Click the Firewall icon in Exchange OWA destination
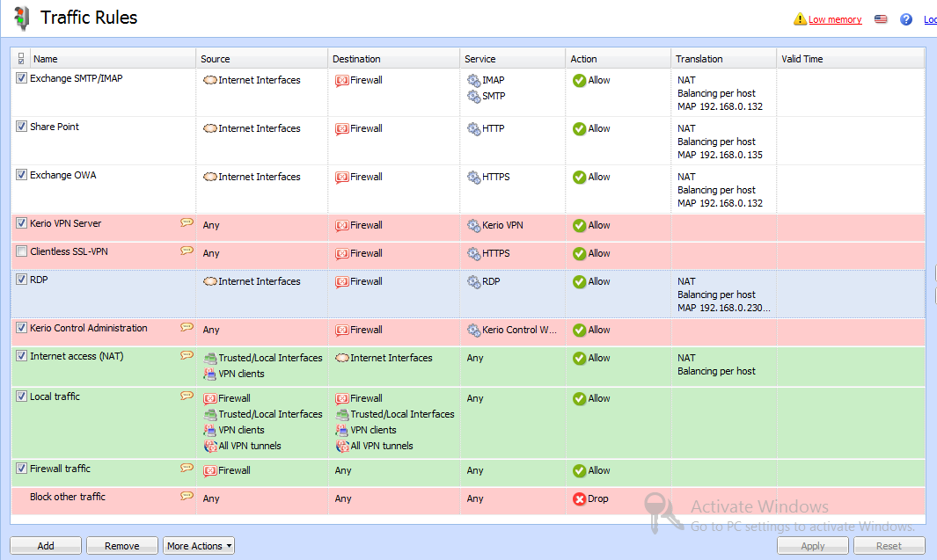This screenshot has height=560, width=937. pyautogui.click(x=342, y=177)
